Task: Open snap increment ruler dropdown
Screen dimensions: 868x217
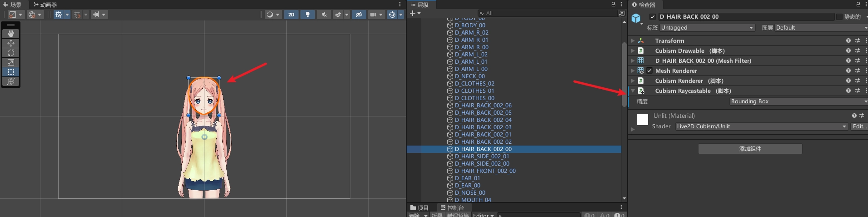Action: click(99, 15)
